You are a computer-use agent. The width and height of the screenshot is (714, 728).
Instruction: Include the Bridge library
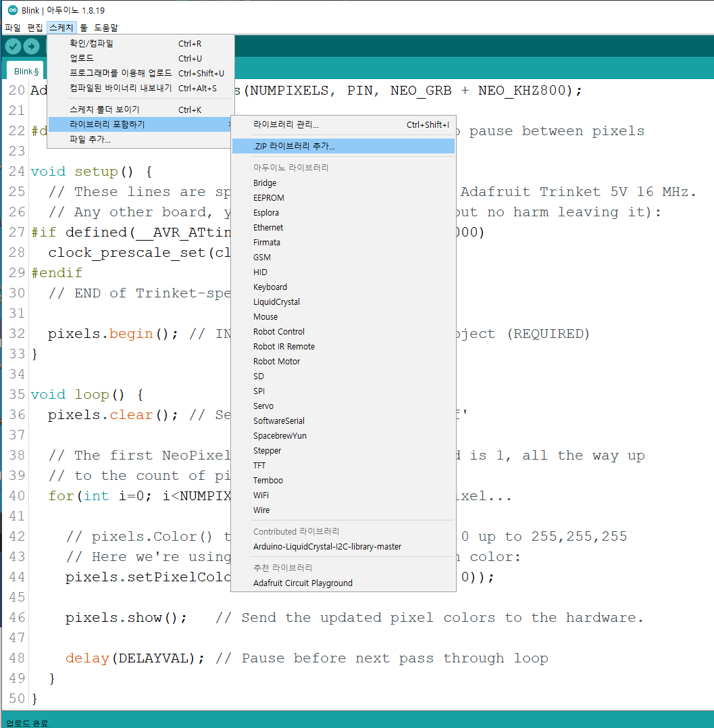tap(343, 183)
